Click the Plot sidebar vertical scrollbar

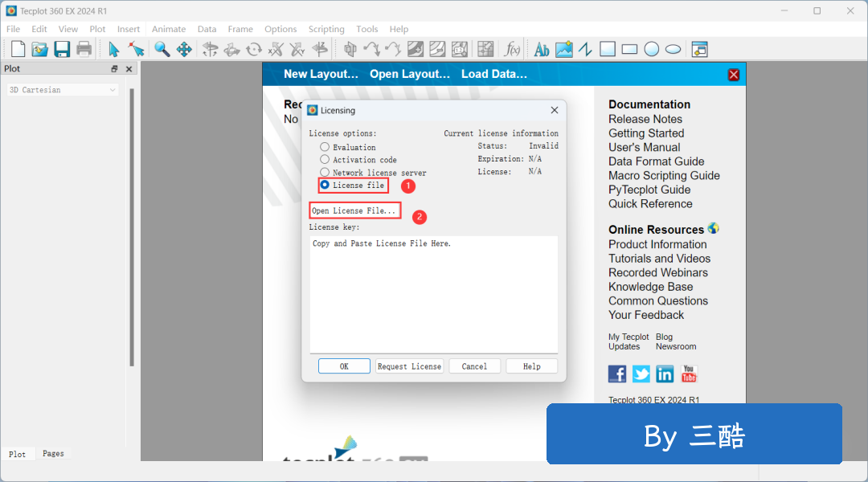[x=132, y=227]
